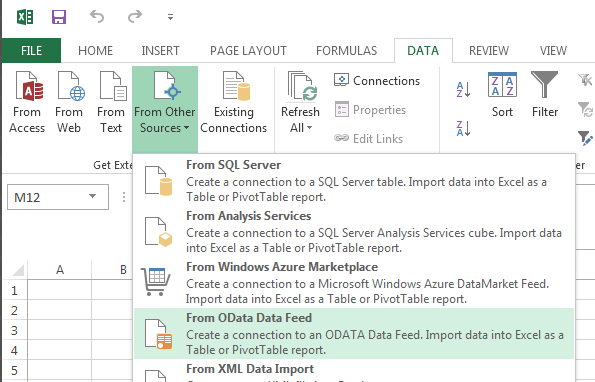Image resolution: width=595 pixels, height=382 pixels.
Task: Redo the last action
Action: point(134,17)
